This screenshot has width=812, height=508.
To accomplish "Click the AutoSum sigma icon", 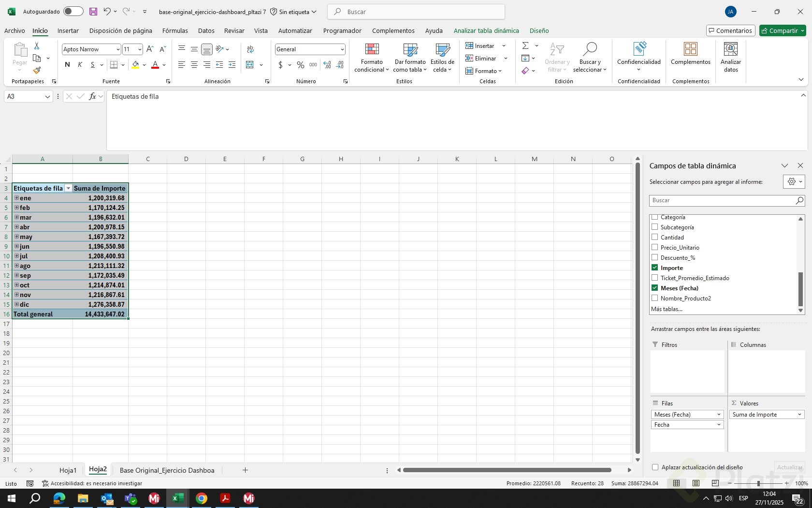I will [525, 45].
